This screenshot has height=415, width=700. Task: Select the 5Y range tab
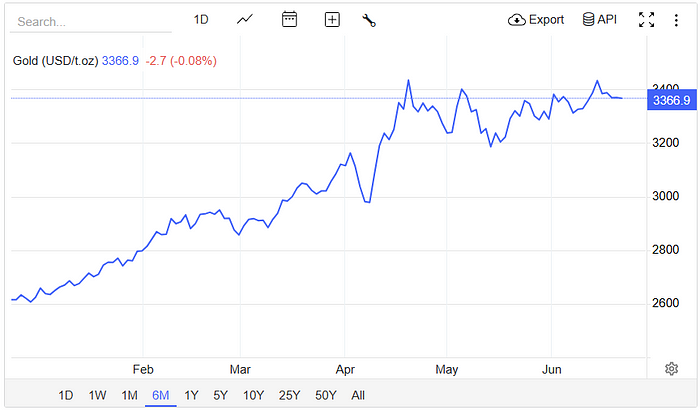221,395
